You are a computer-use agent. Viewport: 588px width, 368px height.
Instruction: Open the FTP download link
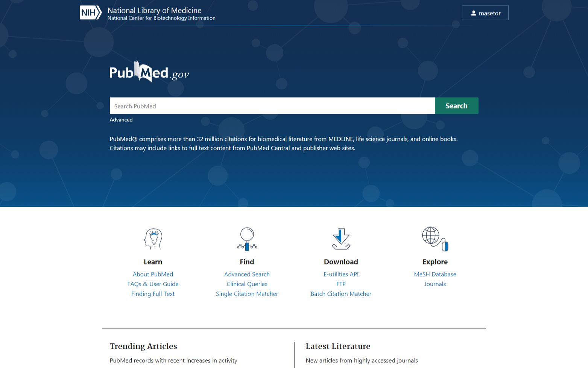(x=341, y=284)
